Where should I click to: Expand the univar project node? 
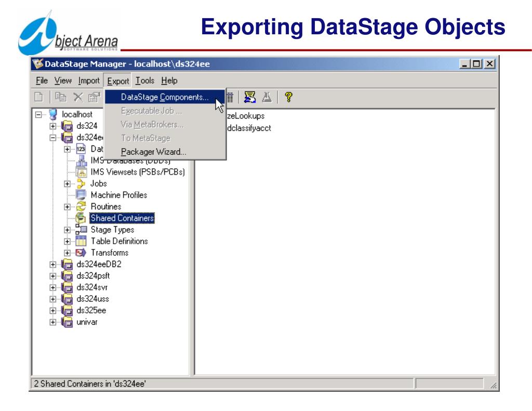tap(53, 323)
